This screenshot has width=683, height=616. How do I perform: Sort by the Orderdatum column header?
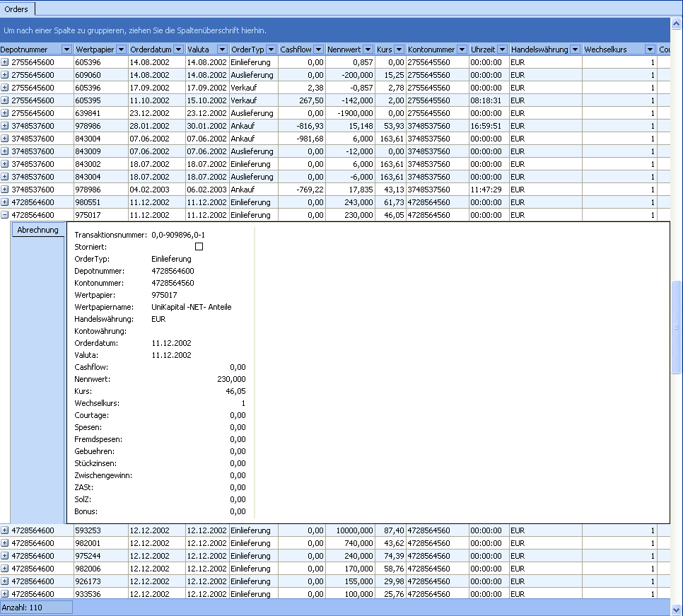click(x=151, y=50)
